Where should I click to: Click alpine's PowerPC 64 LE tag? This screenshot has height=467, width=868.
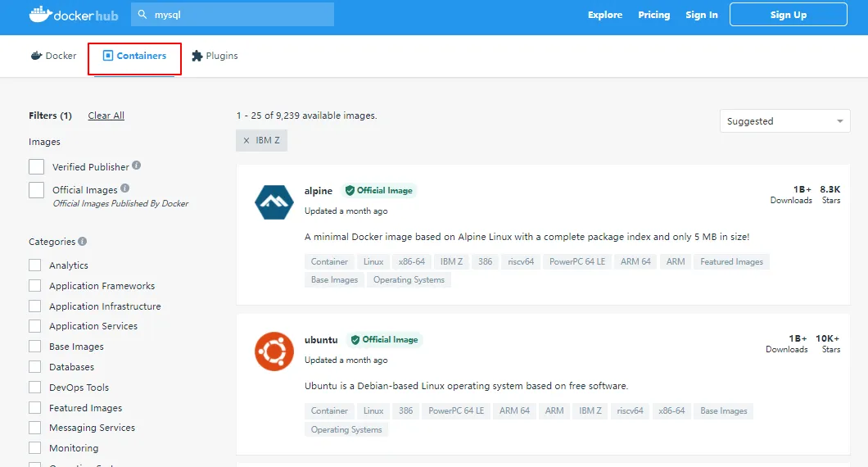coord(577,261)
